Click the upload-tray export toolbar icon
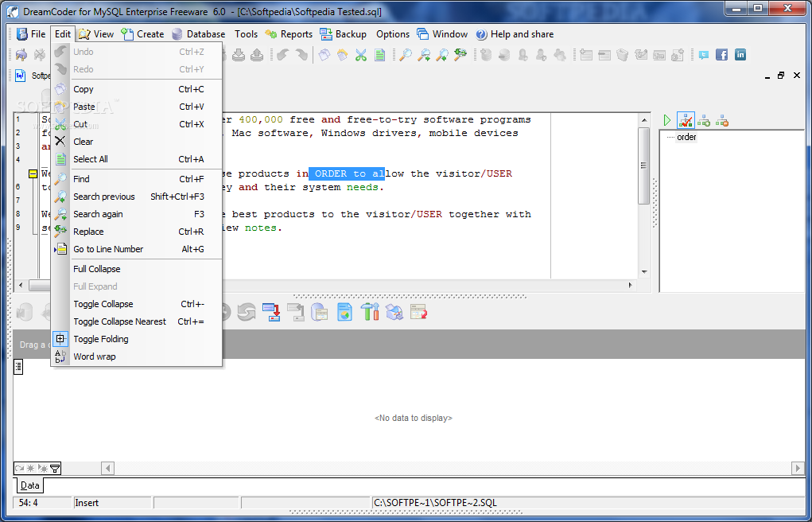This screenshot has width=812, height=522. point(257,54)
